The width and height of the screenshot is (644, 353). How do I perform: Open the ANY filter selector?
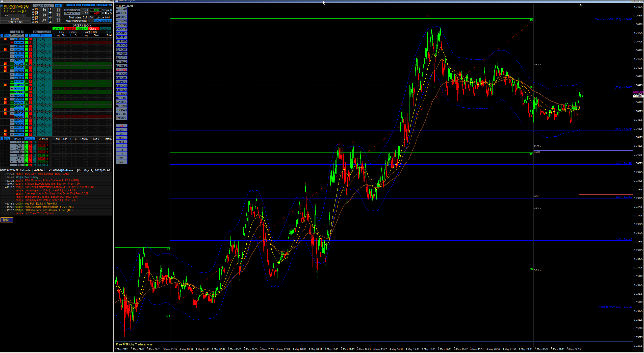click(x=36, y=32)
